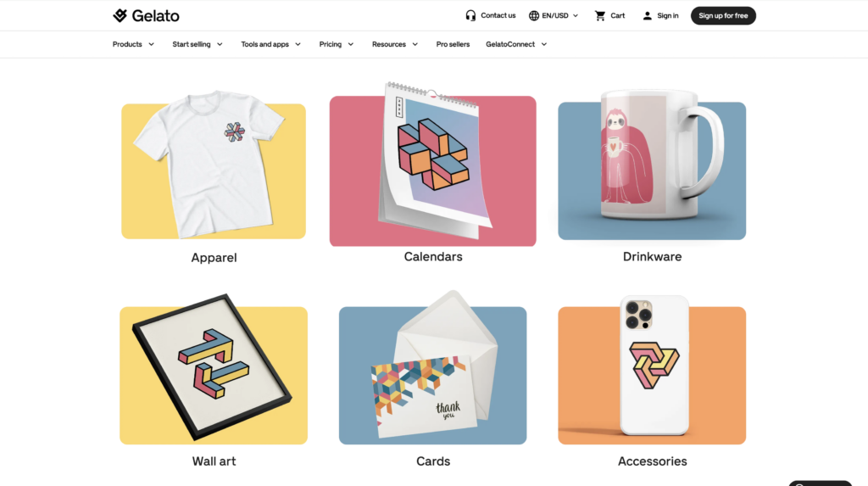Open the Wall art category label
Image resolution: width=868 pixels, height=486 pixels.
coord(214,461)
